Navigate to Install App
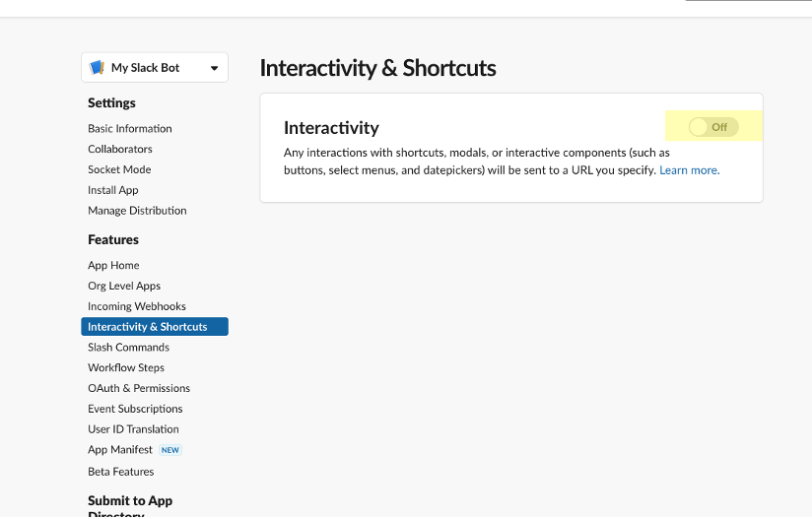The image size is (812, 519). coord(113,190)
